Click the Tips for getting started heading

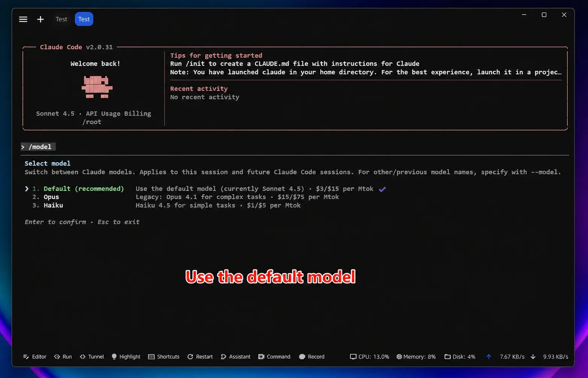[x=216, y=55]
